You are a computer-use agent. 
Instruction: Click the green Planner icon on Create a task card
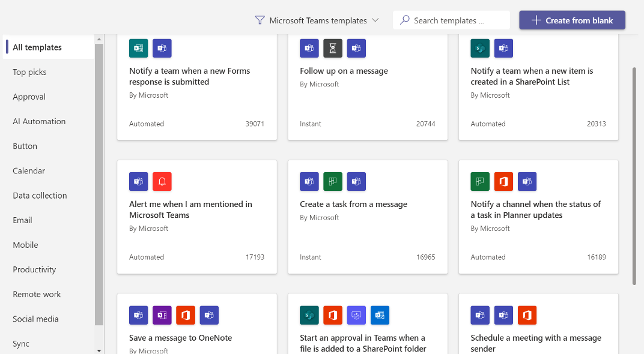pos(333,181)
